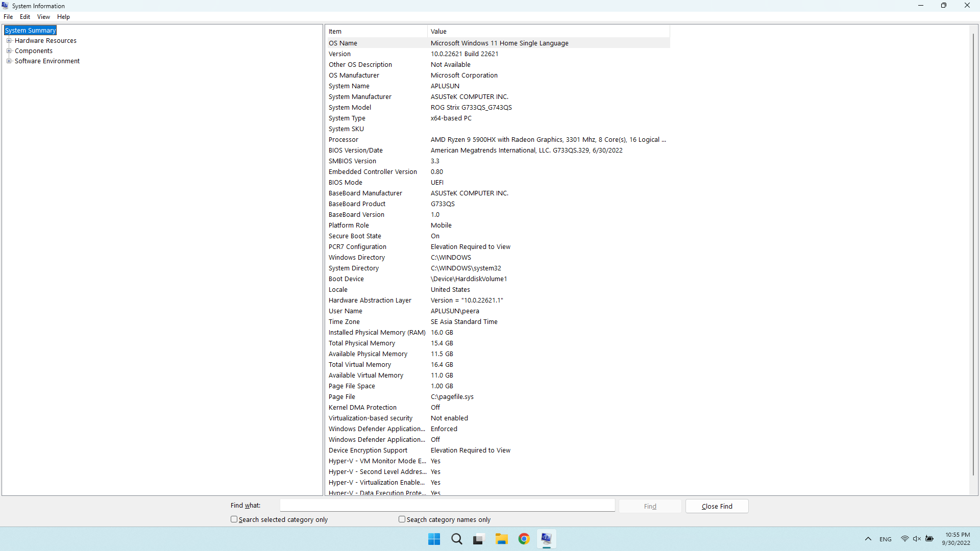Screen dimensions: 980x551
Task: Select the System Manufacturer row
Action: 498,97
